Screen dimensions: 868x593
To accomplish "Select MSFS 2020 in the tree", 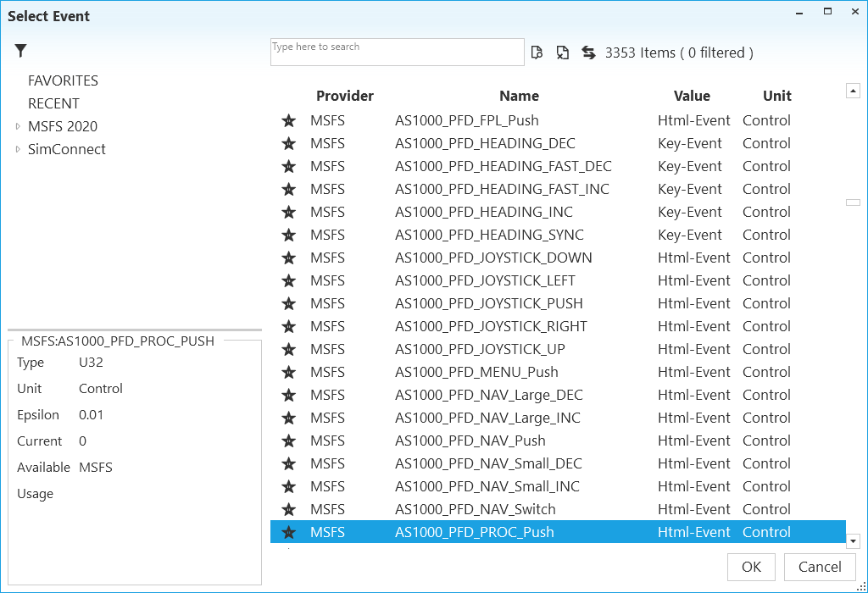I will coord(63,127).
